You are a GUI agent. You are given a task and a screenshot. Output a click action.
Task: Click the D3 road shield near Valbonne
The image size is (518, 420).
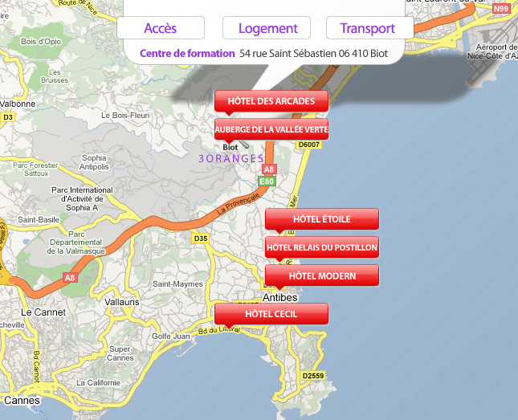pyautogui.click(x=8, y=116)
